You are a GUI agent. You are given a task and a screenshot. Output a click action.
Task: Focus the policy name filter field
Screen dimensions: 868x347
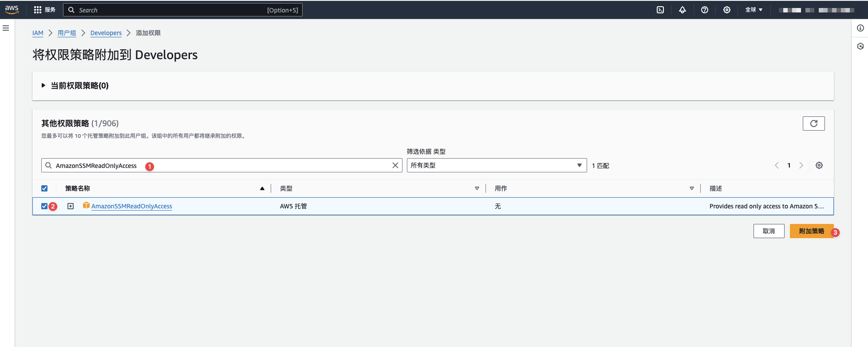click(x=222, y=165)
